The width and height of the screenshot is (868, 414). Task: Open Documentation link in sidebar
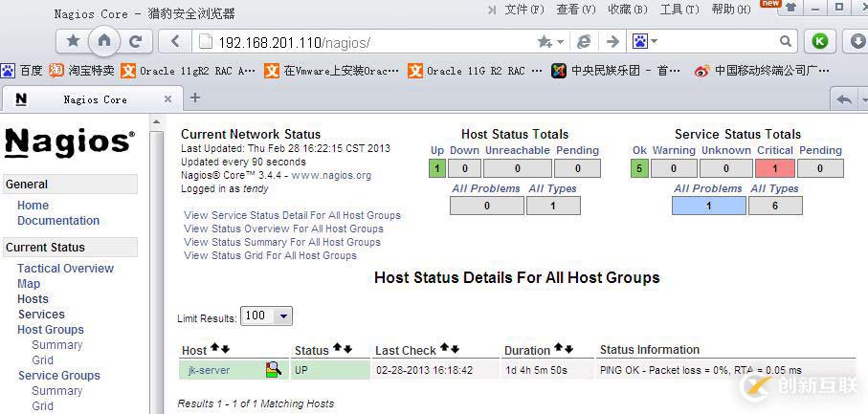pos(58,221)
